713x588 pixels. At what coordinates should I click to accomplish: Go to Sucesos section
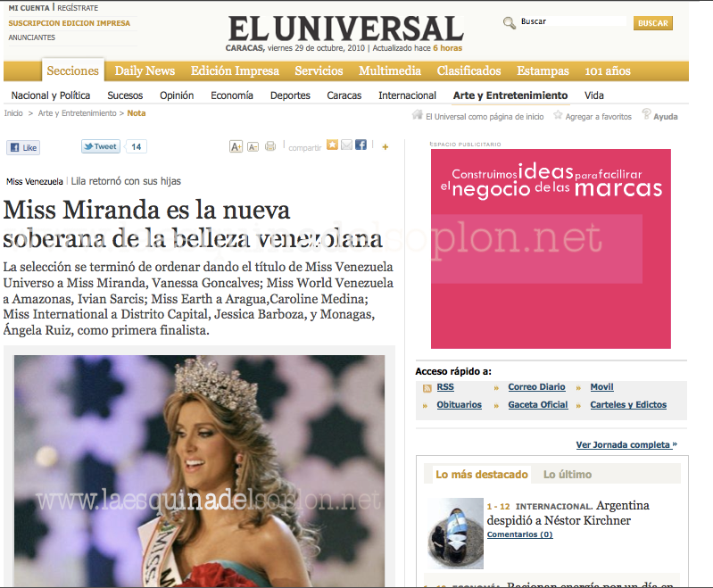[x=125, y=95]
